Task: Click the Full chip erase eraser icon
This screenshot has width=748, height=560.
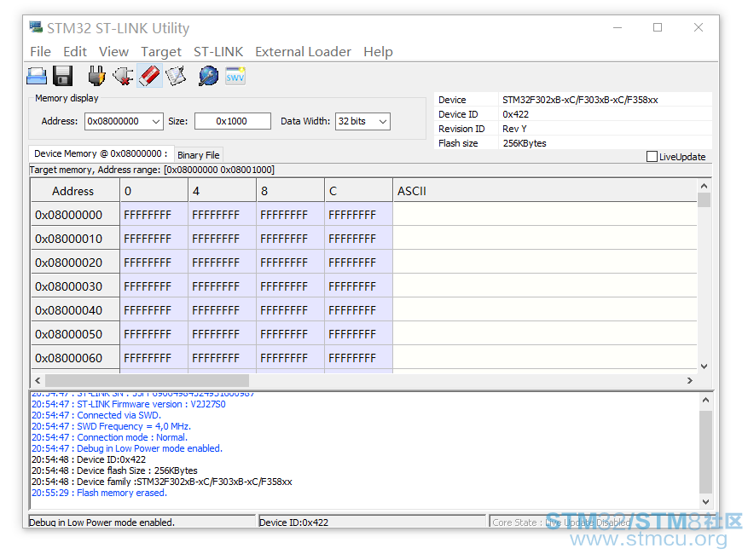Action: [149, 76]
